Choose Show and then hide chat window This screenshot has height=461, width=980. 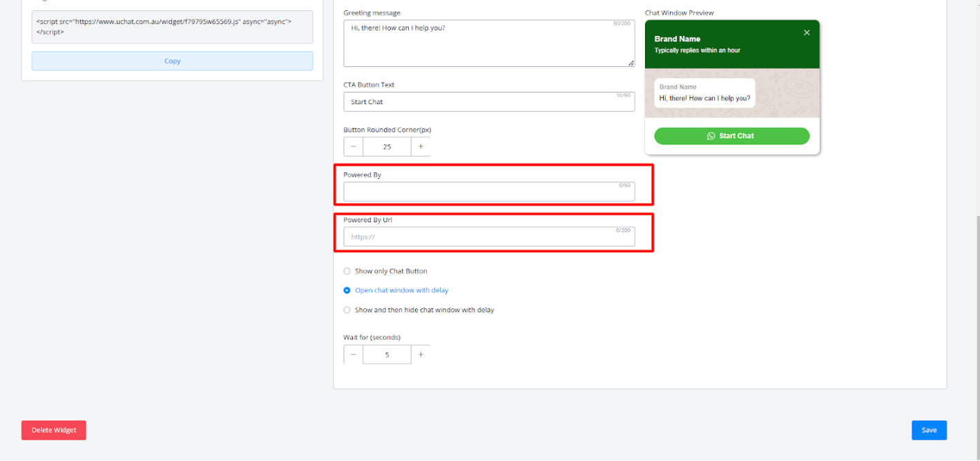(347, 310)
